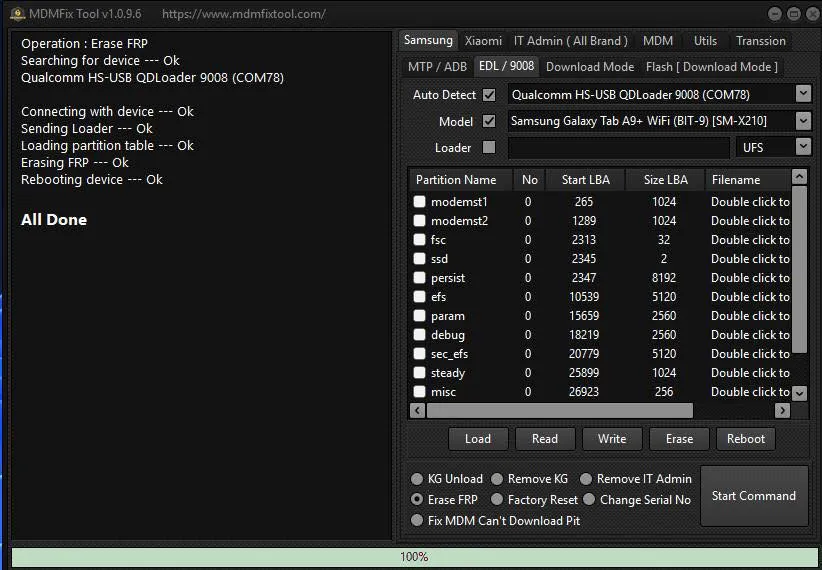The image size is (822, 570).
Task: Check the fsc partition checkbox
Action: [x=419, y=240]
